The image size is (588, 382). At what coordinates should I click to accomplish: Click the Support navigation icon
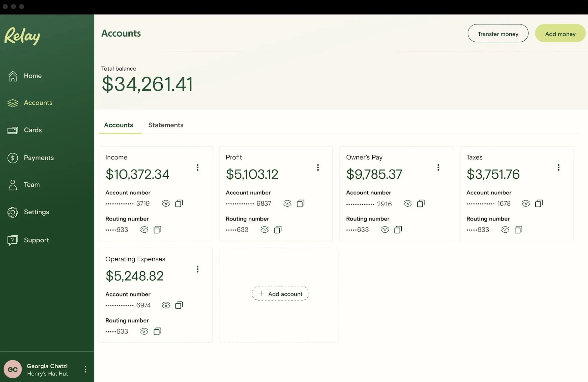pos(12,240)
